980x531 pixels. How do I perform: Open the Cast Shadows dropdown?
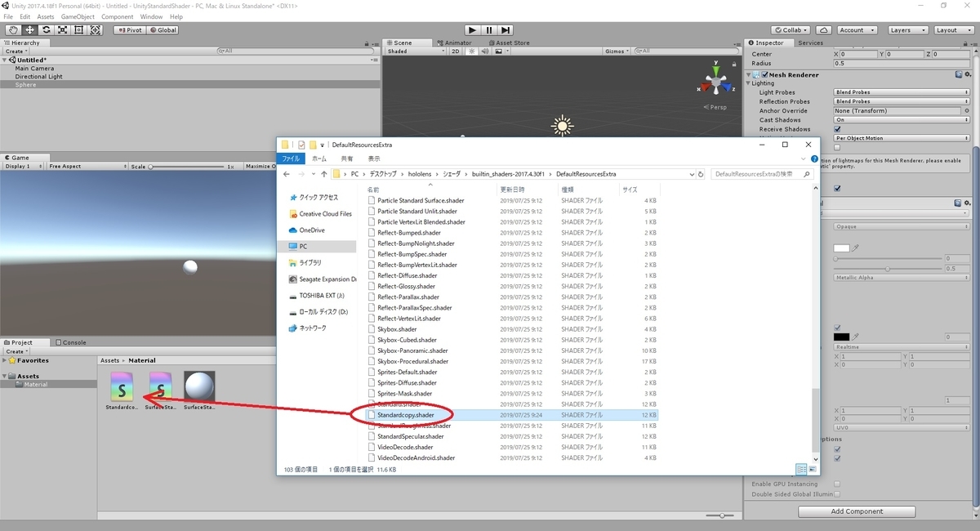[x=901, y=120]
